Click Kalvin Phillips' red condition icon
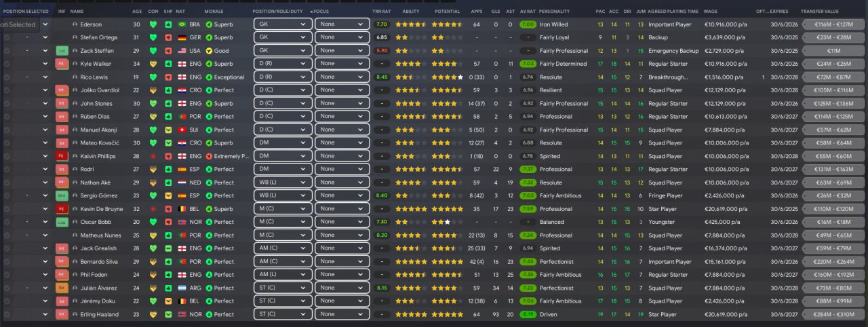The width and height of the screenshot is (868, 327). tap(153, 156)
